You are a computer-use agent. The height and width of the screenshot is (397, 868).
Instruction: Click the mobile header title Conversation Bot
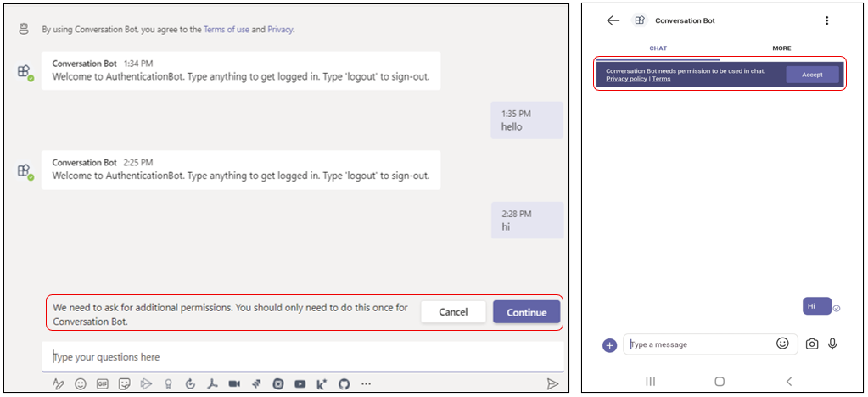click(685, 20)
